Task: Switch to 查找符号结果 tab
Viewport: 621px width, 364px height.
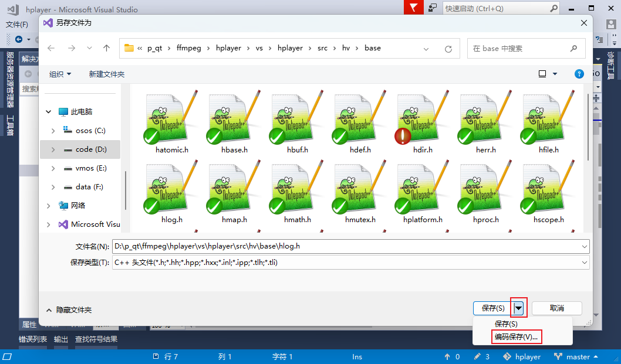Action: pos(96,339)
